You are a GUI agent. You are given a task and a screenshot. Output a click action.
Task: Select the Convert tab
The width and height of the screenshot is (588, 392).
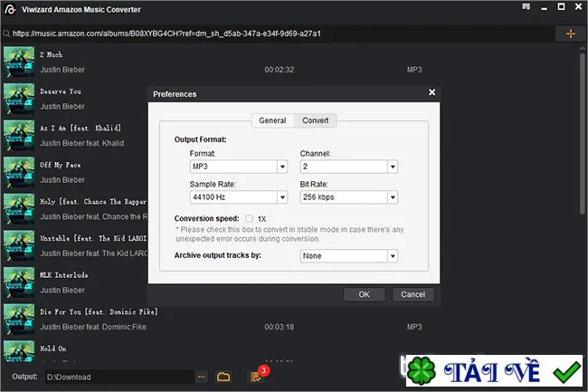click(316, 120)
